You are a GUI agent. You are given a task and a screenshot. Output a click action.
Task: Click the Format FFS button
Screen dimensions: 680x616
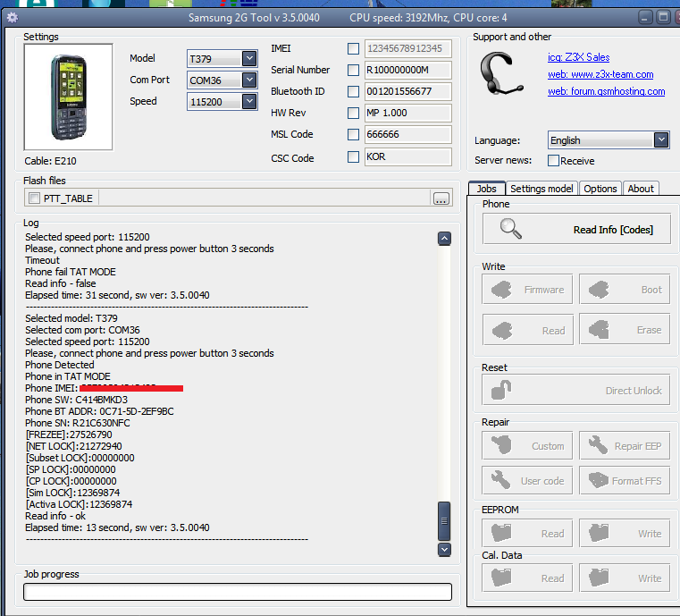[625, 480]
